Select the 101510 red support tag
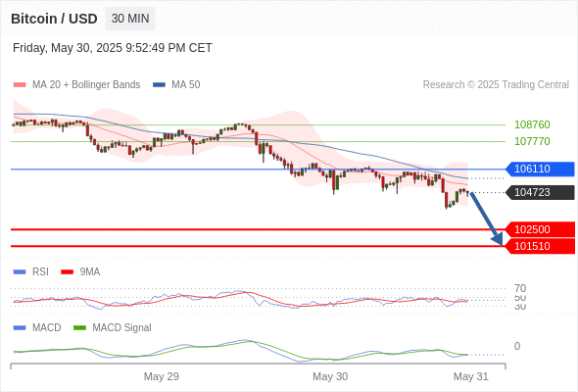Image resolution: width=578 pixels, height=392 pixels. 539,246
